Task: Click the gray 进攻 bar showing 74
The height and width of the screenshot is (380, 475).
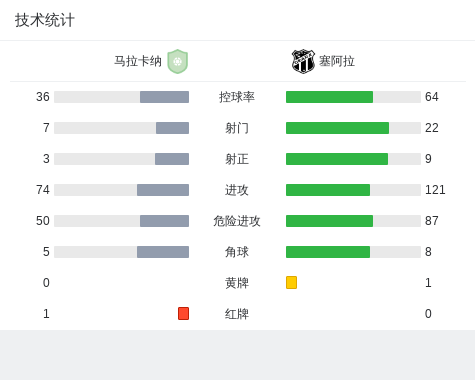Action: pos(163,190)
